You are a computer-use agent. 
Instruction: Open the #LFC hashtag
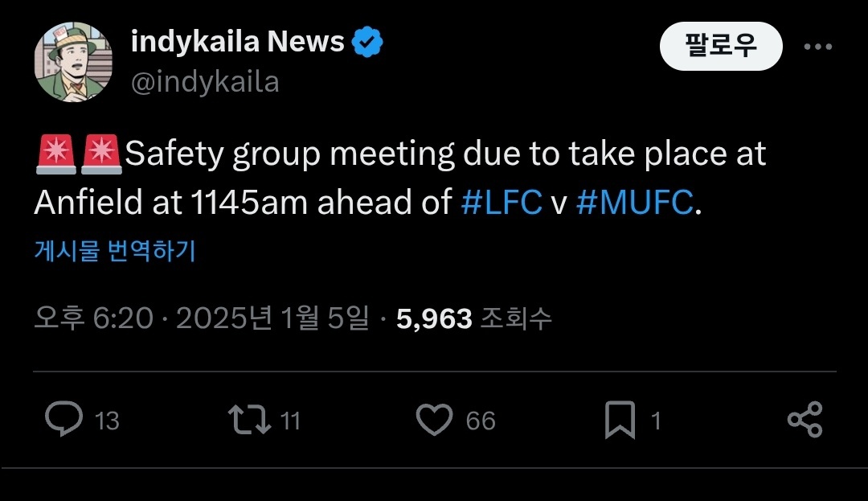tap(502, 203)
